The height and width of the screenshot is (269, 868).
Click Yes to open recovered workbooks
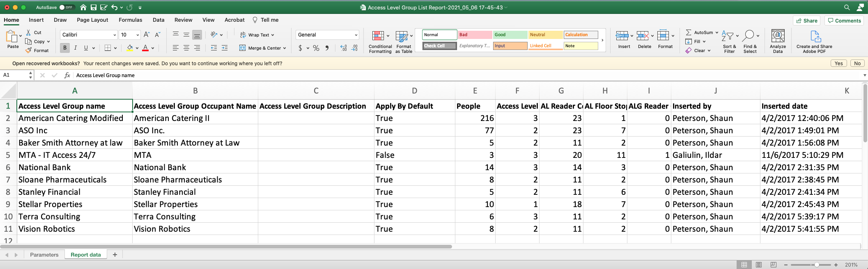tap(838, 63)
